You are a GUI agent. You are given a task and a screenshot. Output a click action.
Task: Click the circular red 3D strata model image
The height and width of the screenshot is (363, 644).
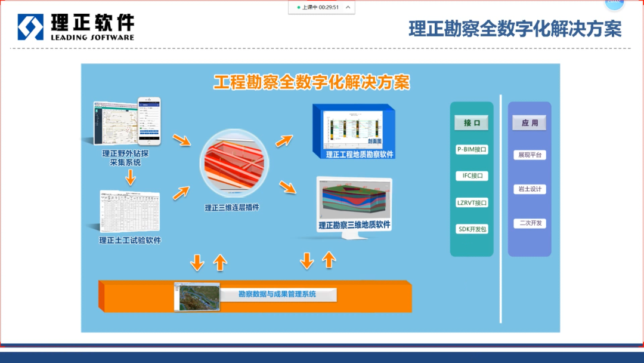coord(234,163)
